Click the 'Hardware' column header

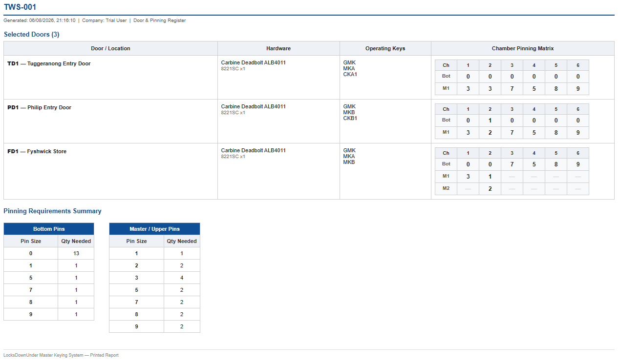278,48
